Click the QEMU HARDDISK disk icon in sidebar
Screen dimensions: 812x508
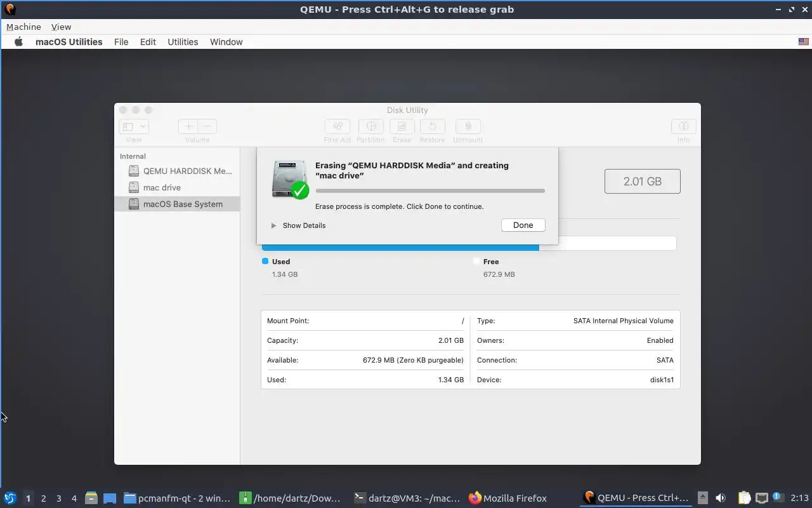[133, 171]
